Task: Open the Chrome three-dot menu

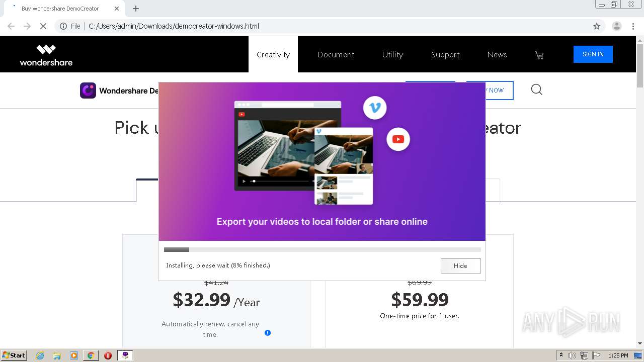Action: click(x=633, y=26)
